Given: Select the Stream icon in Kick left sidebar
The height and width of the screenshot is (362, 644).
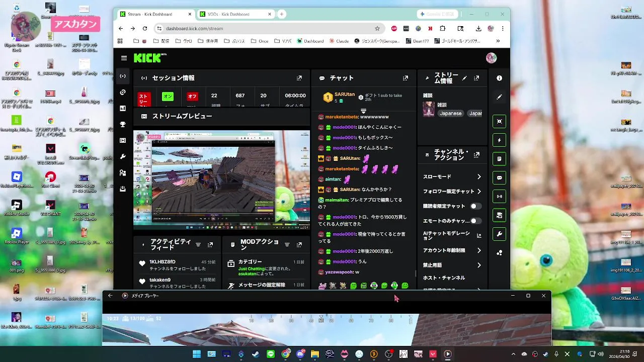Looking at the screenshot, I should 123,76.
